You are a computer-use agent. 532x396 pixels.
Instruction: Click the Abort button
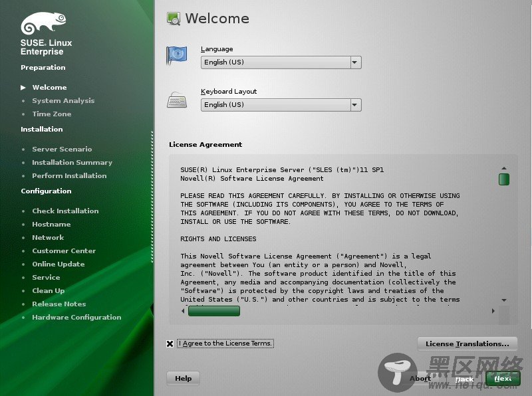pos(420,378)
